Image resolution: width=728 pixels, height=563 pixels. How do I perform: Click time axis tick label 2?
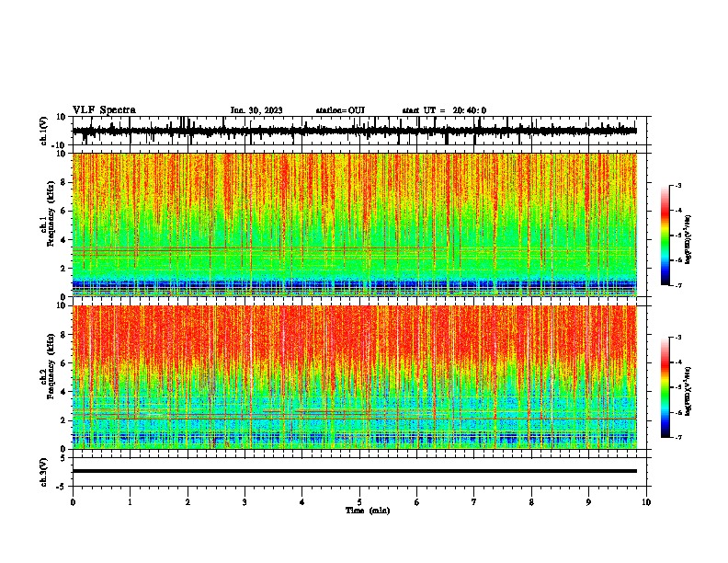[x=188, y=502]
